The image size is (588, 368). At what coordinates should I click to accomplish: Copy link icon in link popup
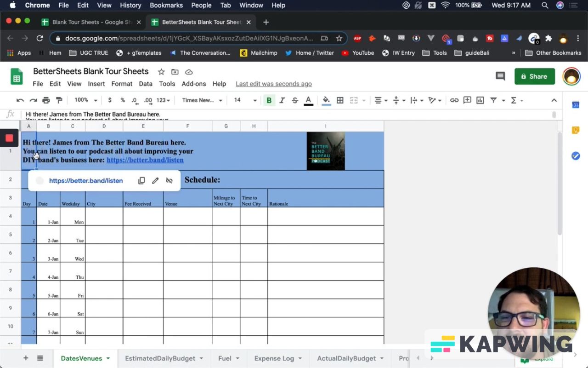coord(141,181)
